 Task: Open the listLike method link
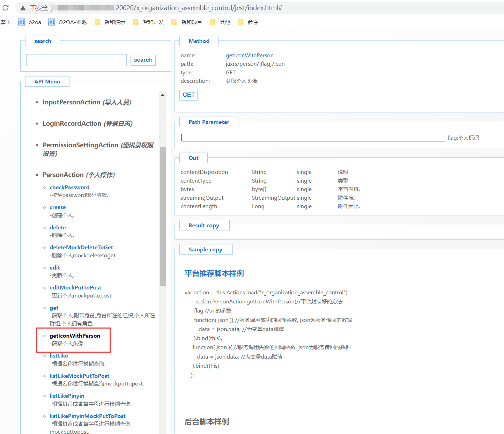click(59, 356)
